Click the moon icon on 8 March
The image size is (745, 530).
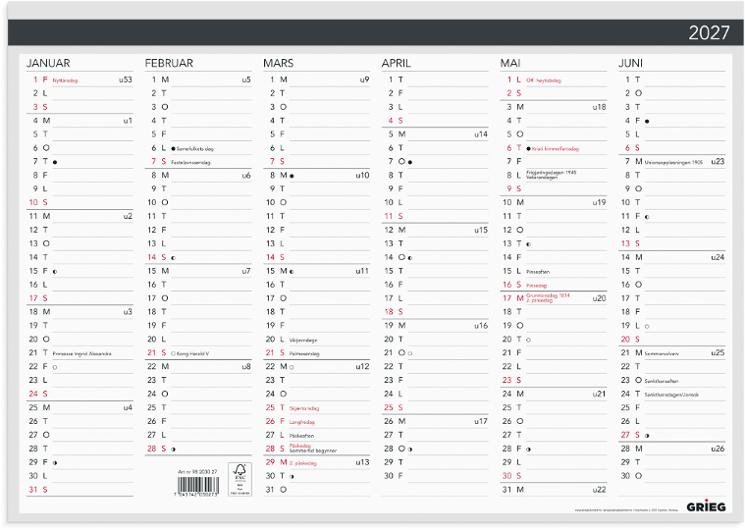[292, 176]
